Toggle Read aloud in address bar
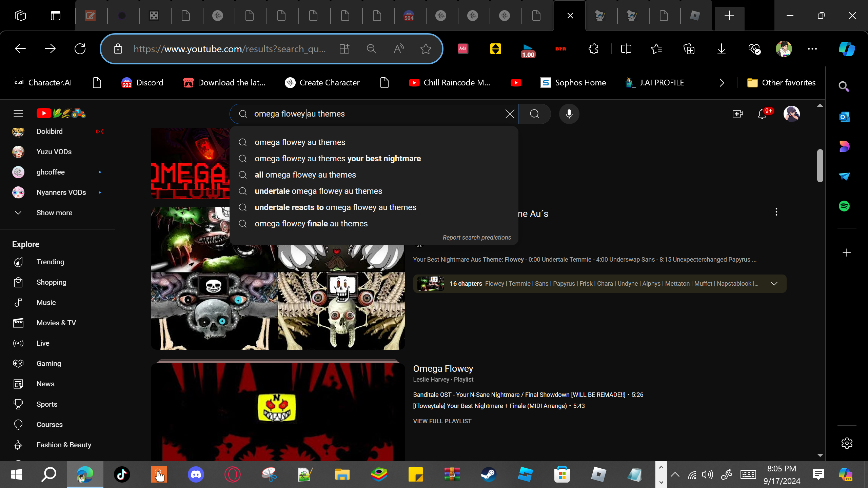The image size is (868, 488). click(399, 49)
